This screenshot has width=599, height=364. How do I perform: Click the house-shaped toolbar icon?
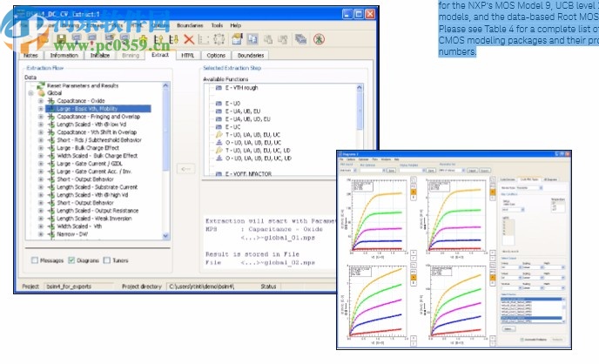point(237,39)
